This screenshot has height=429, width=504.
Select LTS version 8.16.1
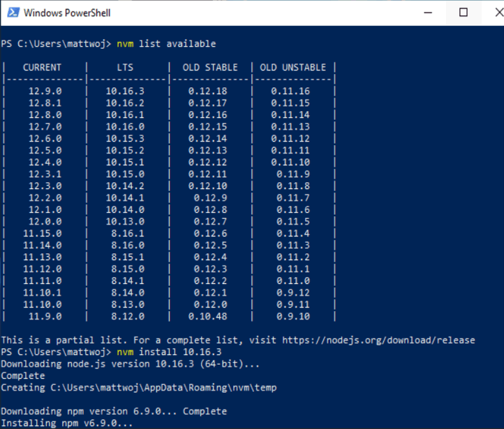coord(128,234)
